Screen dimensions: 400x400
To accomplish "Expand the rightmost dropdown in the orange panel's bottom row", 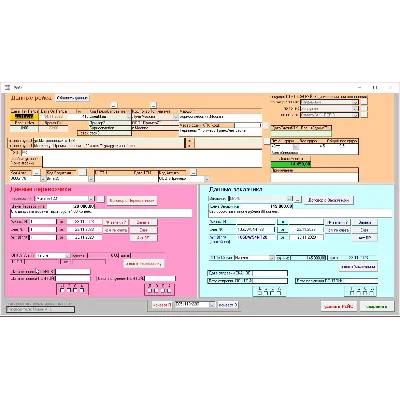I will click(x=207, y=179).
